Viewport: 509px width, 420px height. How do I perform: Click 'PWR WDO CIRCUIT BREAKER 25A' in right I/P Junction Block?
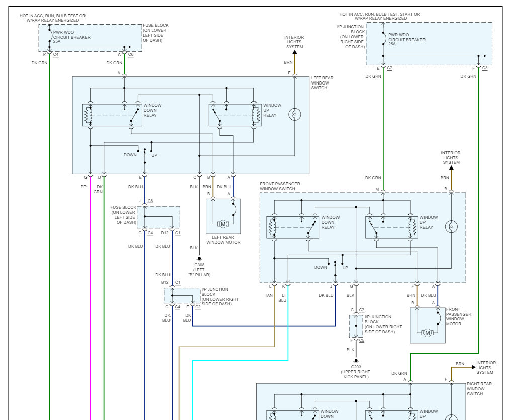[407, 39]
